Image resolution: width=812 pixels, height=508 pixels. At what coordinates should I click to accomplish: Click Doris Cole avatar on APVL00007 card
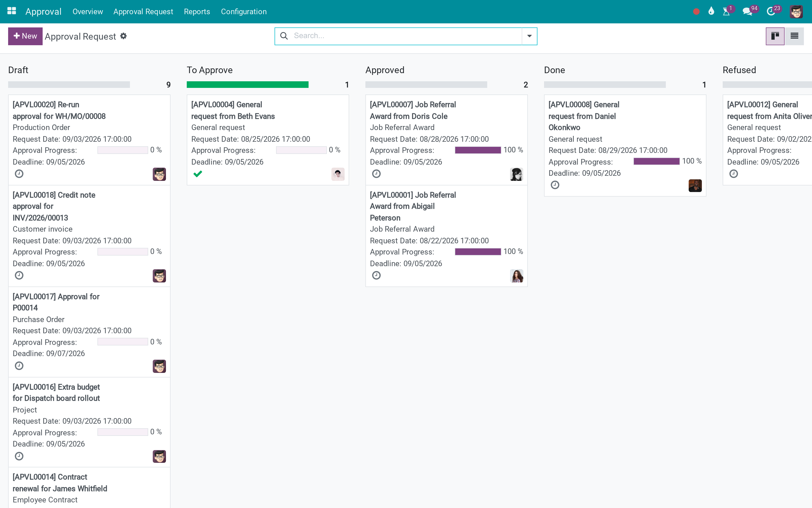[x=517, y=174]
